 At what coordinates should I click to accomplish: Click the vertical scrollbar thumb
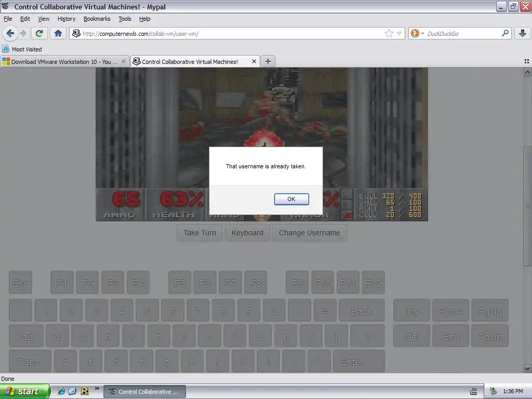(x=527, y=206)
